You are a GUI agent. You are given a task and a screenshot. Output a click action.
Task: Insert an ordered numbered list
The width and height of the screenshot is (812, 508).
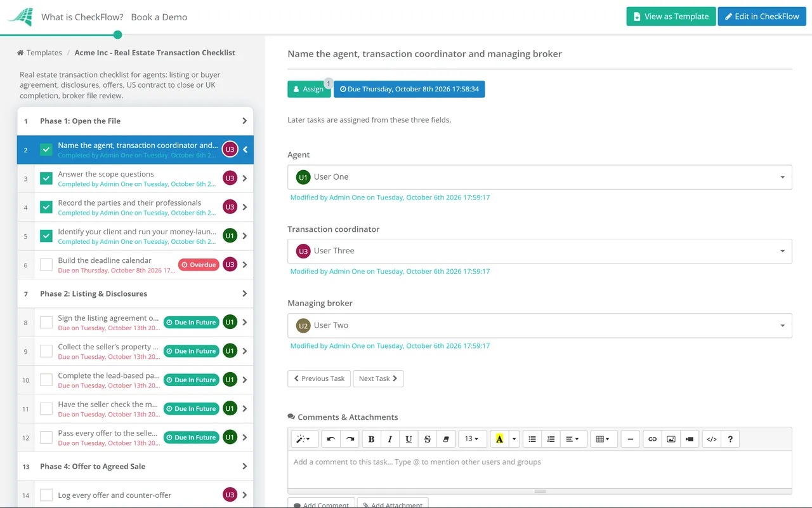click(x=551, y=439)
